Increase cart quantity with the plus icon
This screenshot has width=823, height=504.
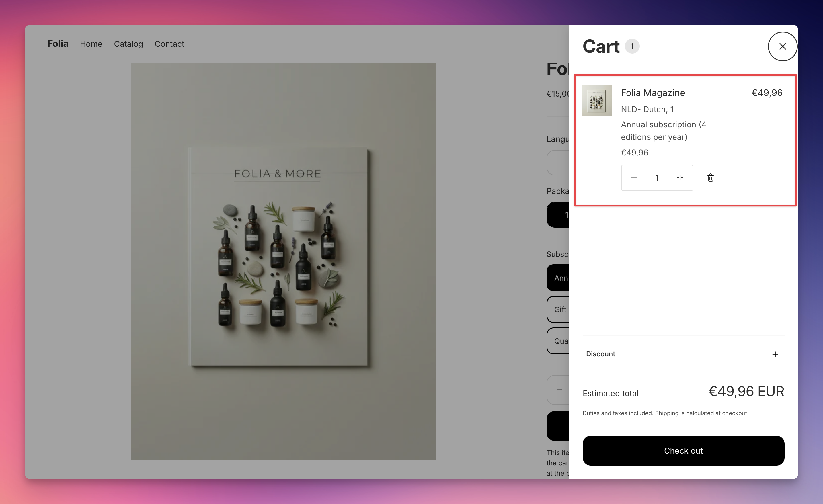[680, 177]
